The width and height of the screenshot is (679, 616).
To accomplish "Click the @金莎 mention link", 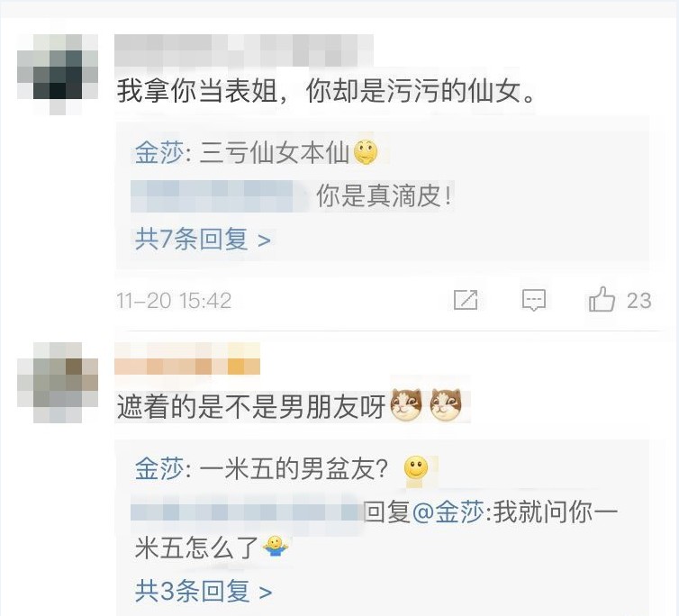I will 448,512.
